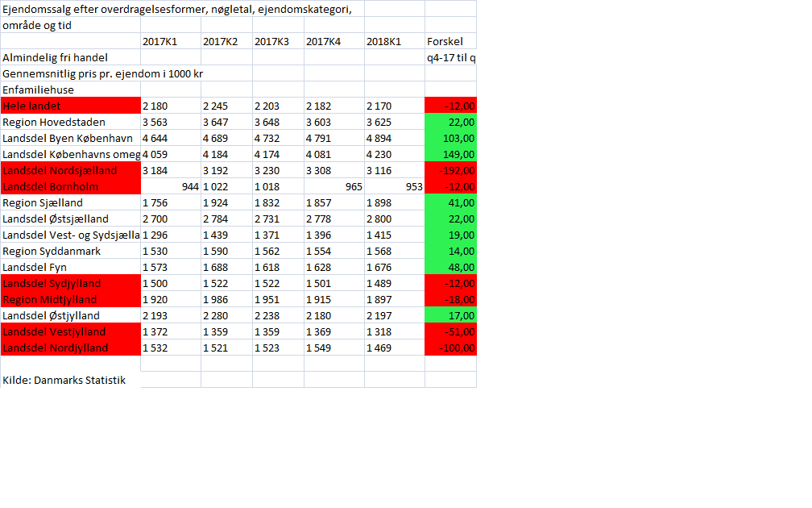Click the red Landsdel Bornholm label
812x508 pixels.
tap(71, 186)
